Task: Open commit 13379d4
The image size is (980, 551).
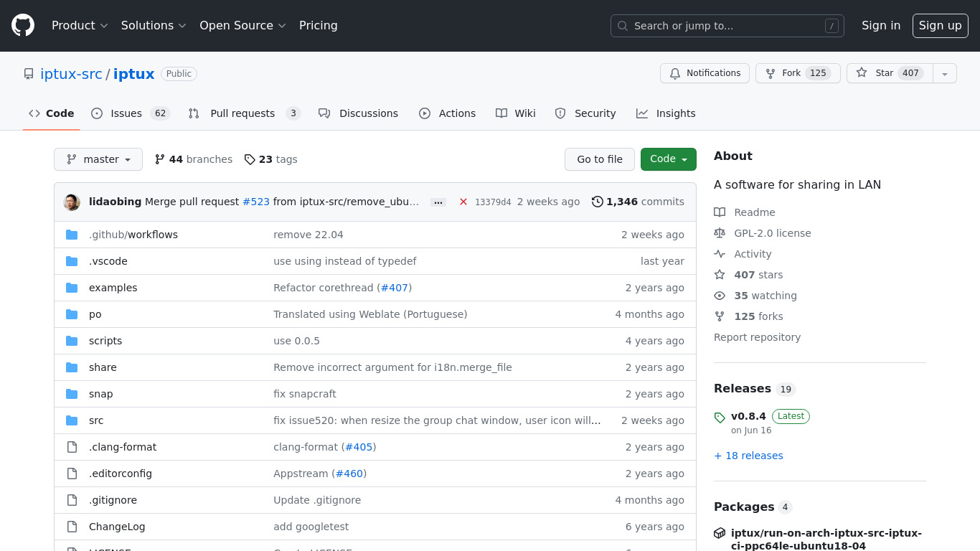Action: [x=493, y=202]
